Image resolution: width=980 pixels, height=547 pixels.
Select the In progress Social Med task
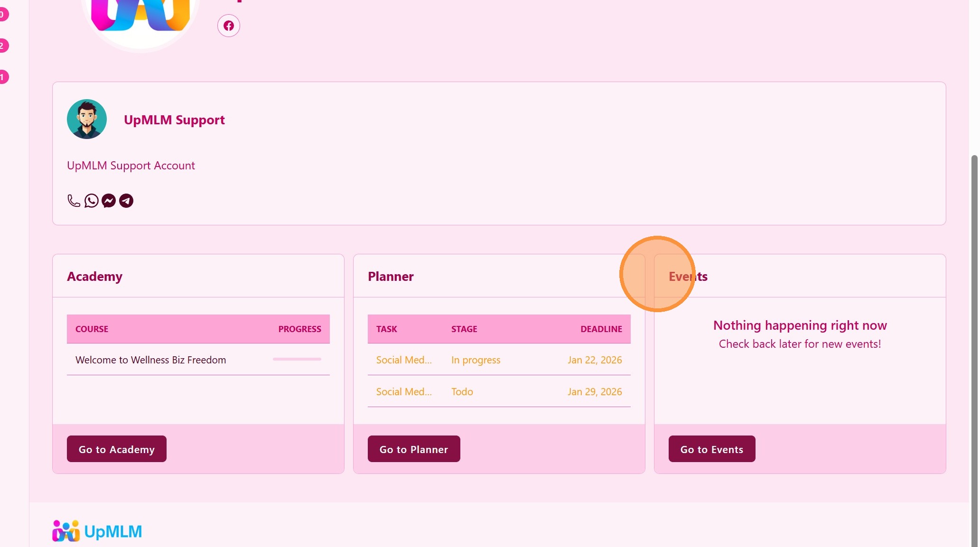[404, 360]
